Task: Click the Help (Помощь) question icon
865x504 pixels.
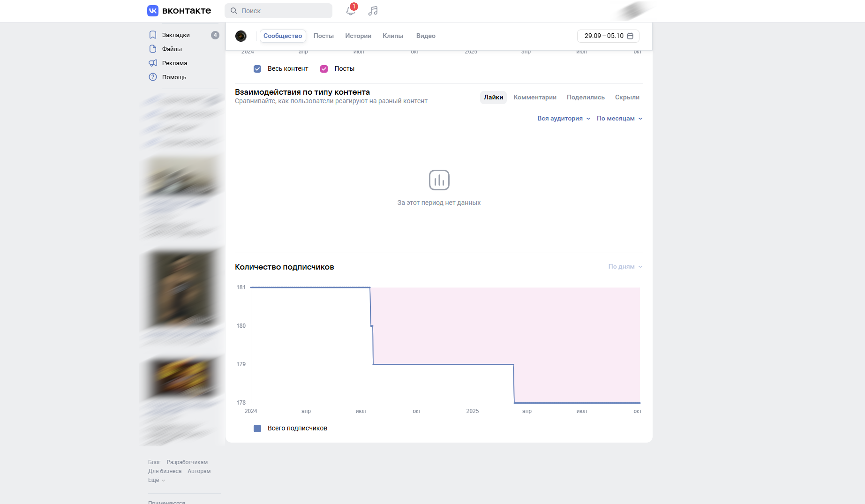Action: click(x=153, y=77)
